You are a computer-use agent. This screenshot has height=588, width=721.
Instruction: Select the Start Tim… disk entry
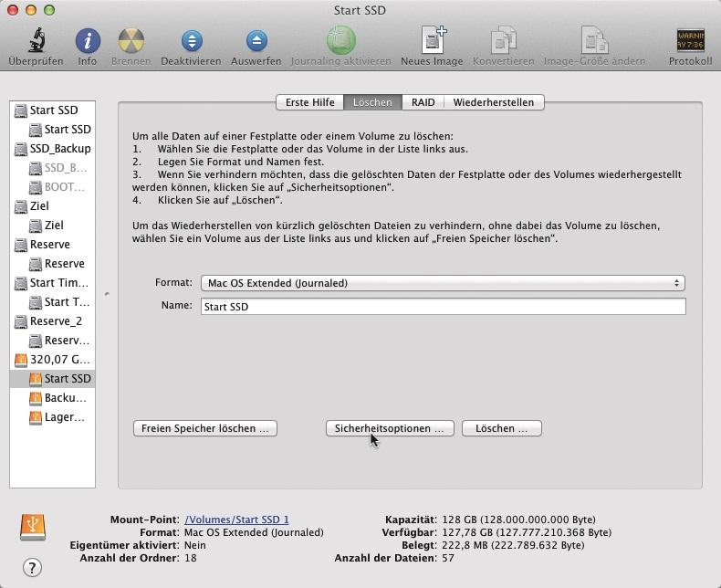52,283
